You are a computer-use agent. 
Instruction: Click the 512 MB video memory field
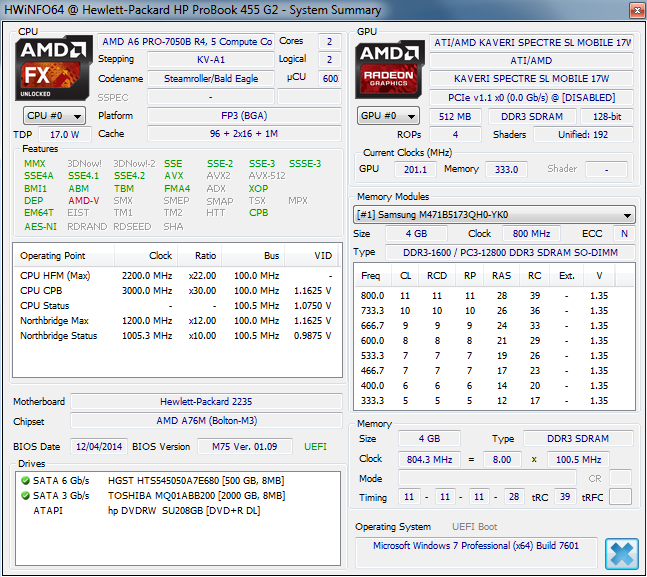coord(455,116)
